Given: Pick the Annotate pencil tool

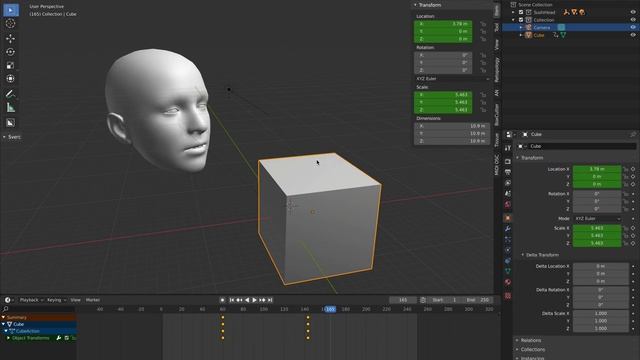Looking at the screenshot, I should (x=11, y=94).
